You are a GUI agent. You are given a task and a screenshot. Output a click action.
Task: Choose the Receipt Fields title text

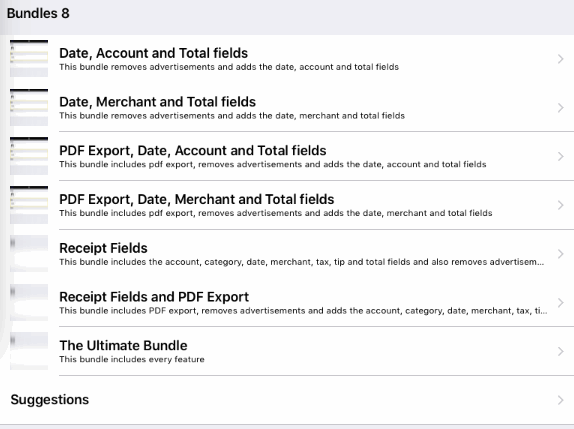click(x=103, y=248)
